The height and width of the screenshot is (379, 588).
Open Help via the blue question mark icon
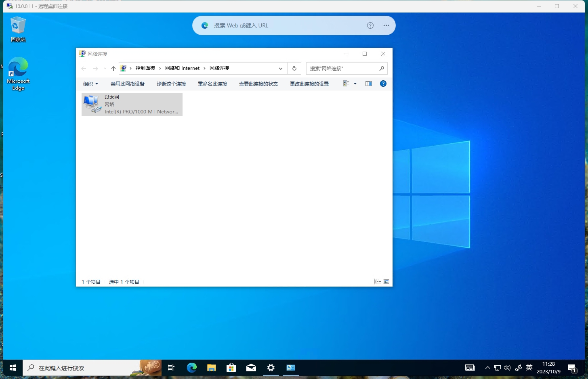tap(383, 84)
